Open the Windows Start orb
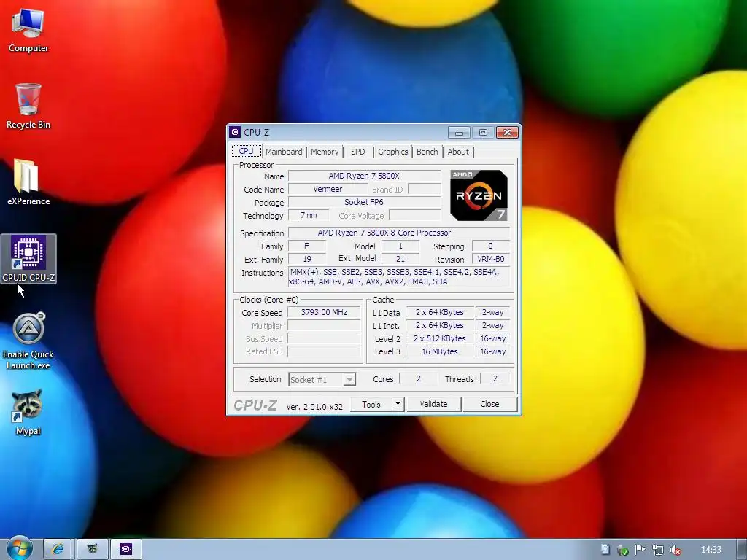This screenshot has width=747, height=560. pyautogui.click(x=19, y=548)
